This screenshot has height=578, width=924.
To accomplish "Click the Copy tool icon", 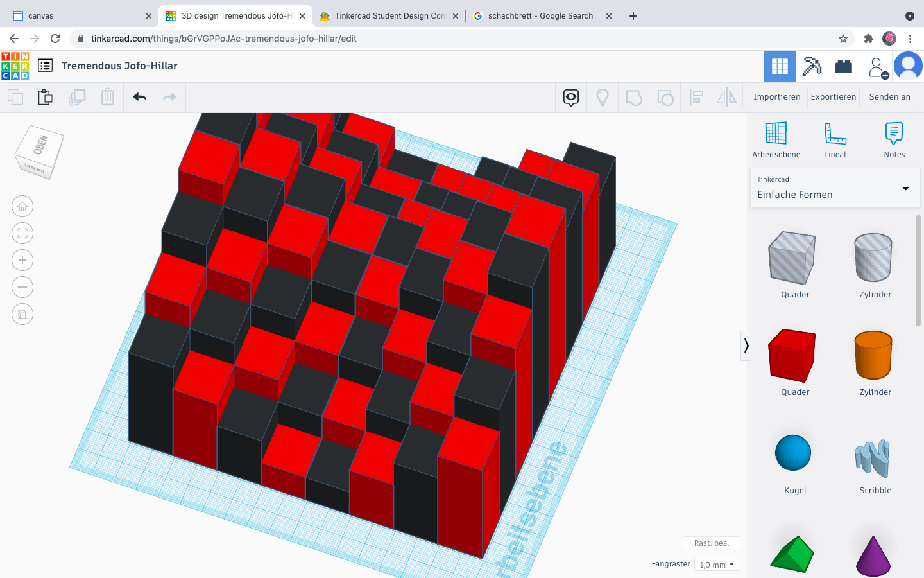I will coord(15,97).
